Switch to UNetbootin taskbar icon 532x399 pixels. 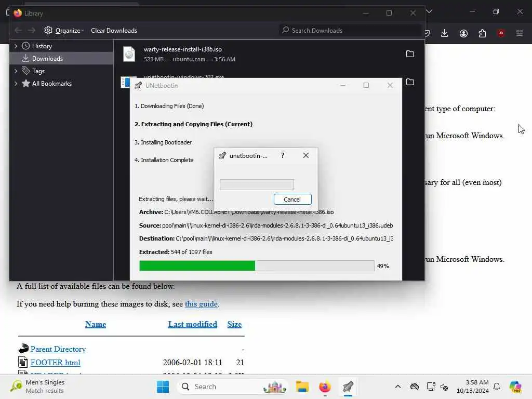(348, 387)
